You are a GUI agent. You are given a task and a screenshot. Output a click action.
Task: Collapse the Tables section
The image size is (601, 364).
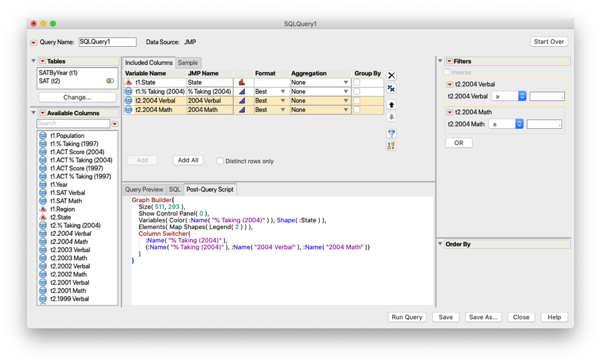pos(34,61)
